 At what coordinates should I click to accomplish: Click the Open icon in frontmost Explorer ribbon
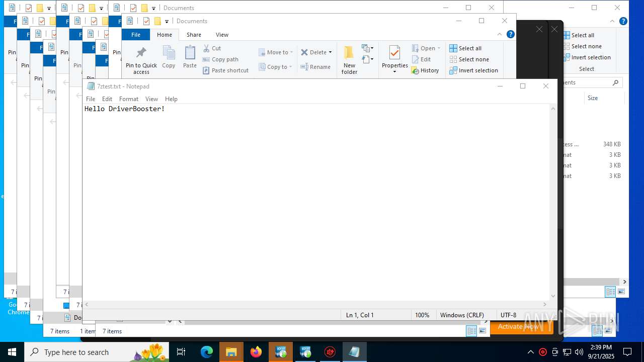[x=415, y=48]
